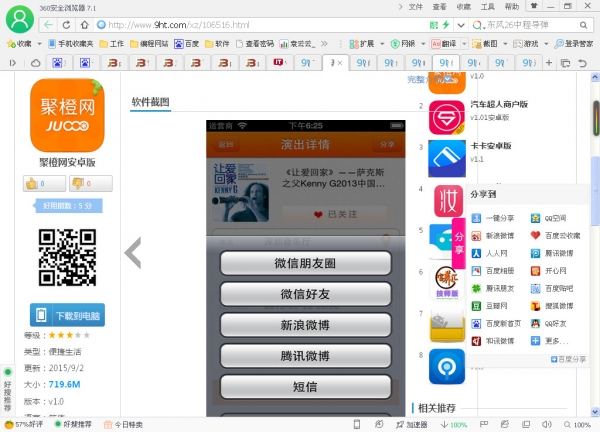
Task: Click the address bar URL field
Action: coord(260,25)
